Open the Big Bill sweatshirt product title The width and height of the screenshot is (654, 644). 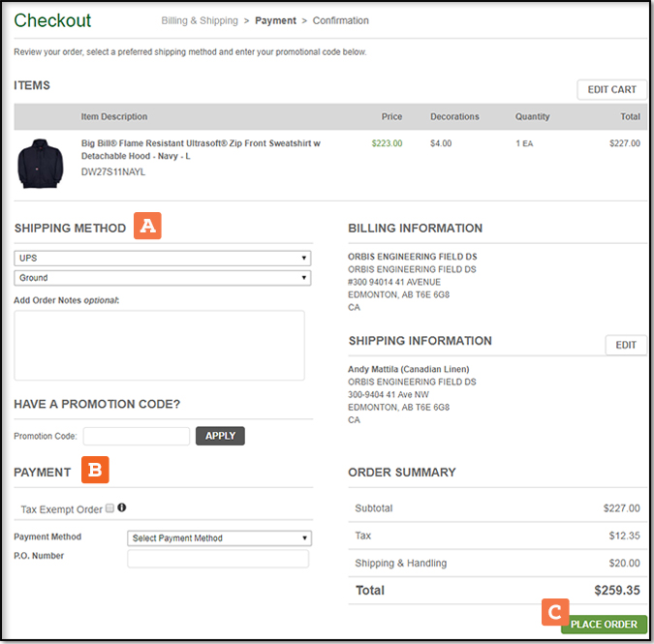pyautogui.click(x=201, y=149)
